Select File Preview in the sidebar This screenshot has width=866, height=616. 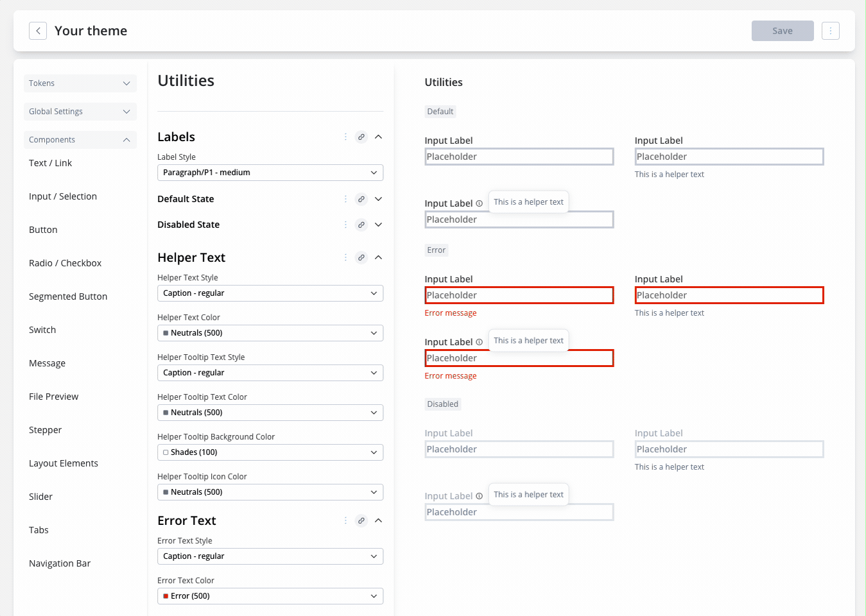(x=53, y=397)
